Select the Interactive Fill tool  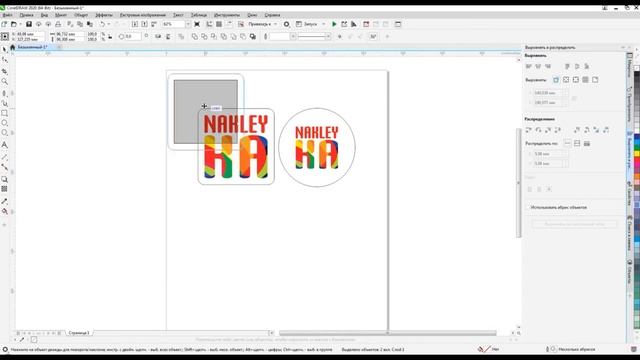point(4,211)
